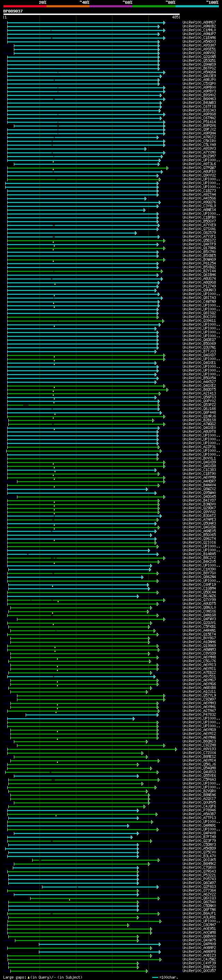Viewport: 222px width, 980px height.
Task: Select the UniRef100_A5KBD9 label
Action: click(199, 848)
